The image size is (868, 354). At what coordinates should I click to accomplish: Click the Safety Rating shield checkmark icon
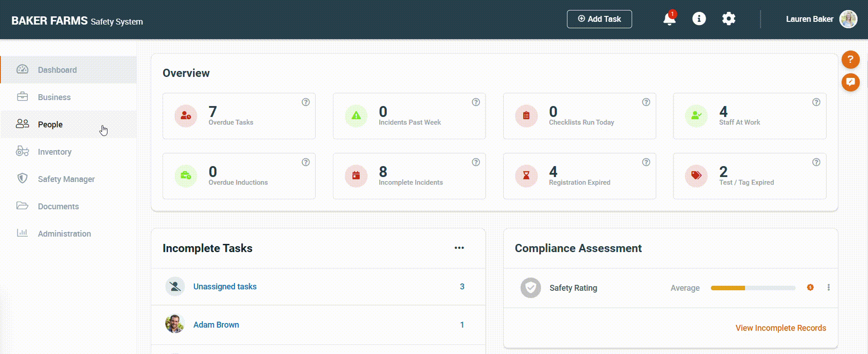531,288
